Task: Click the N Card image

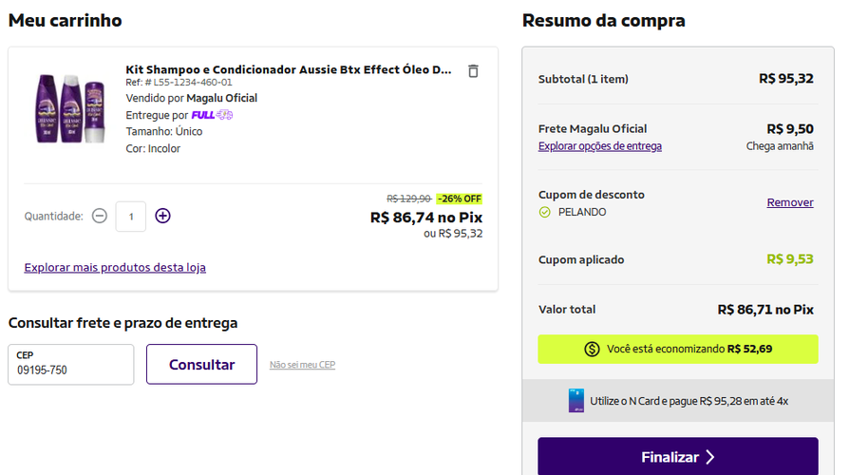Action: [x=576, y=400]
